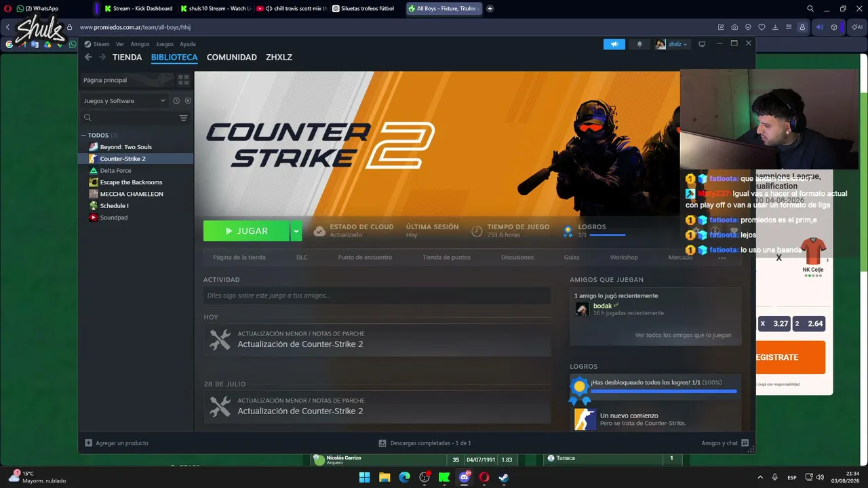Click the Estado de Cloud status icon
This screenshot has height=488, width=868.
pyautogui.click(x=319, y=231)
